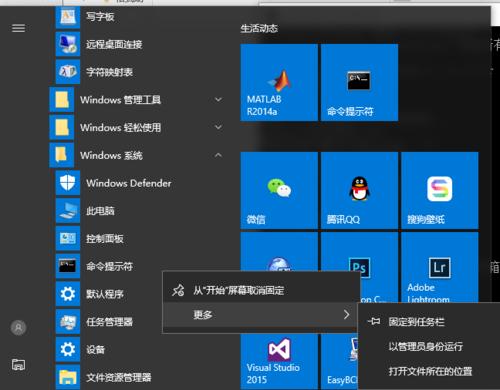The image size is (500, 390).
Task: Launch Visual Studio 2015 tile
Action: pos(279,362)
